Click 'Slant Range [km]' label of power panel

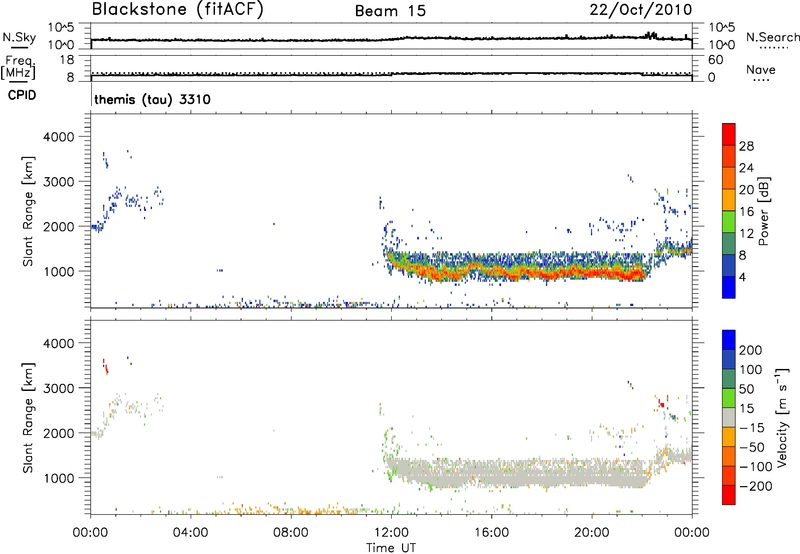(x=28, y=211)
